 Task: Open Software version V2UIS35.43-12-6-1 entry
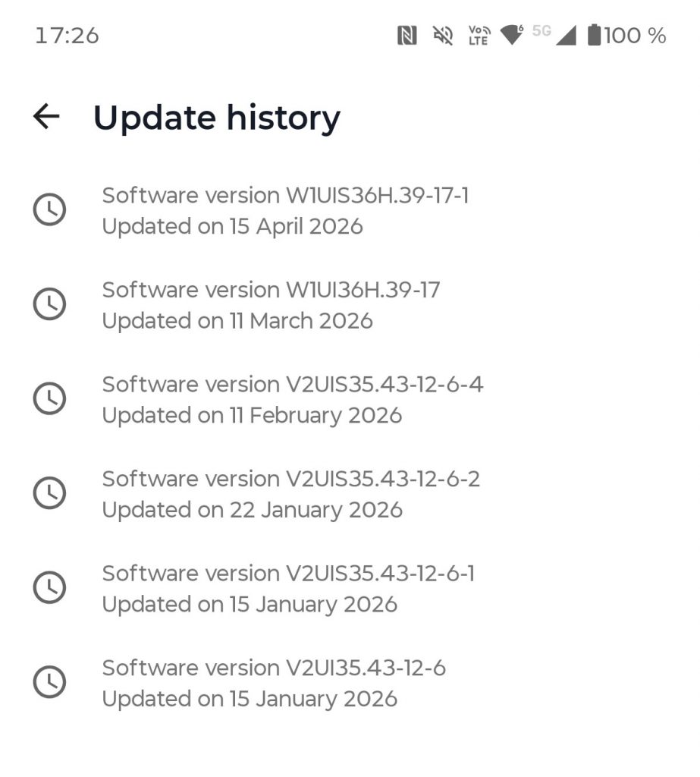click(x=288, y=588)
